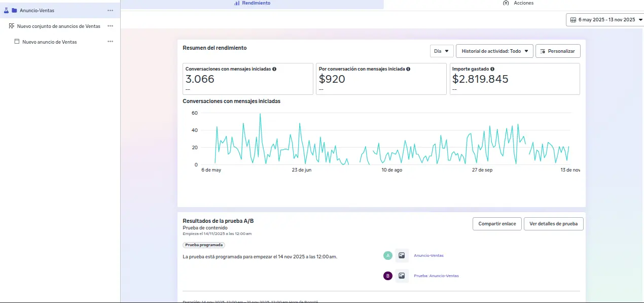Open the date range picker showing 6 may 2025

click(x=605, y=19)
